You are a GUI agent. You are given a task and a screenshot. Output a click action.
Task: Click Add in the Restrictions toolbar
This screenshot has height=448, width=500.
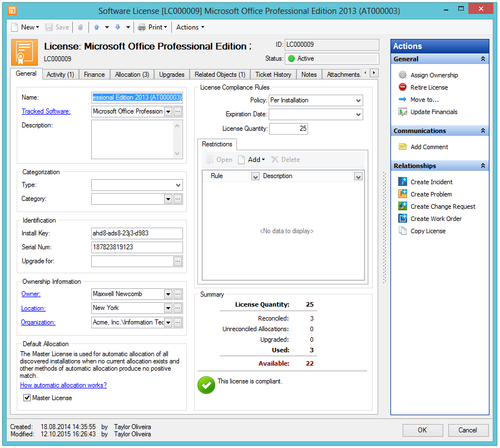point(251,160)
